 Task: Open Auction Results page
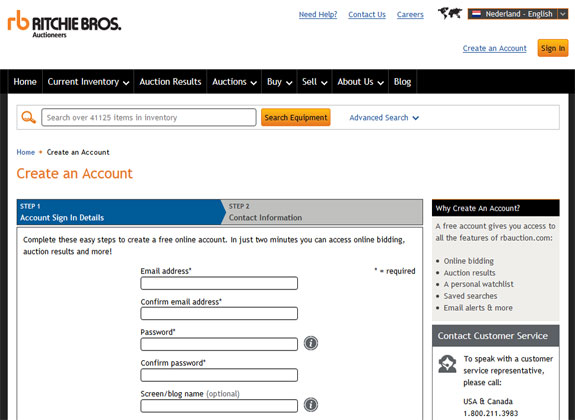click(x=170, y=82)
